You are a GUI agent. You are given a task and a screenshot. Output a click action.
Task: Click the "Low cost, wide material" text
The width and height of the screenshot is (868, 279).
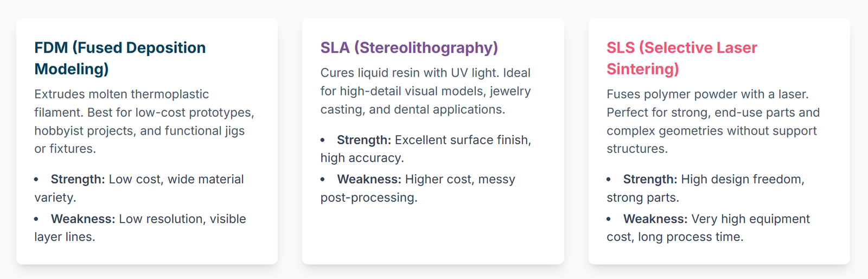(x=176, y=179)
